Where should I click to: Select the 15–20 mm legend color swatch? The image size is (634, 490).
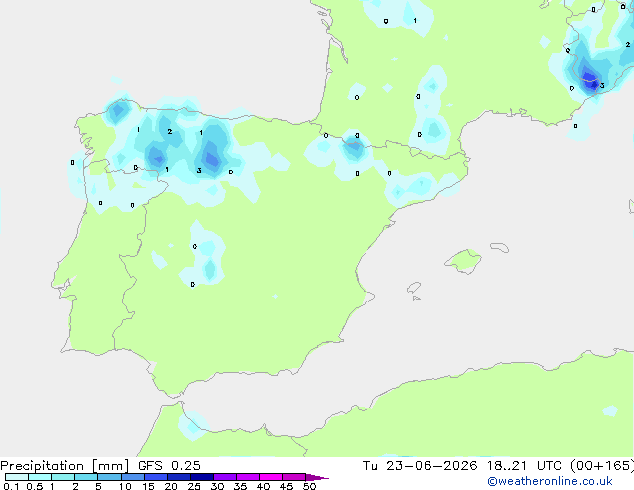[x=155, y=477]
